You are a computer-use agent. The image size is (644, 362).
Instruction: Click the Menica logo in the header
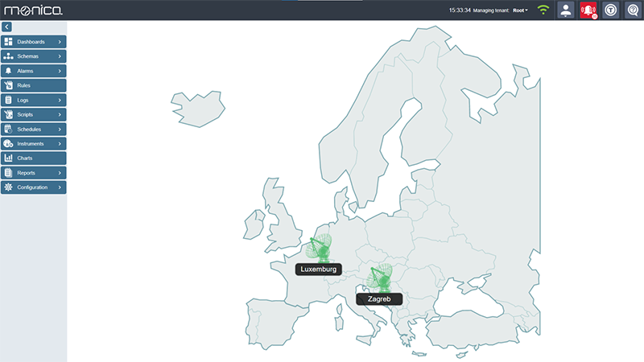(29, 10)
